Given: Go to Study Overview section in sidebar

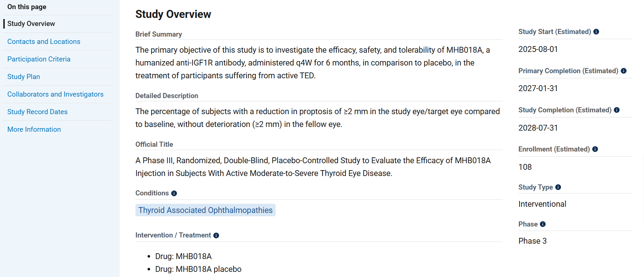Looking at the screenshot, I should (x=31, y=24).
